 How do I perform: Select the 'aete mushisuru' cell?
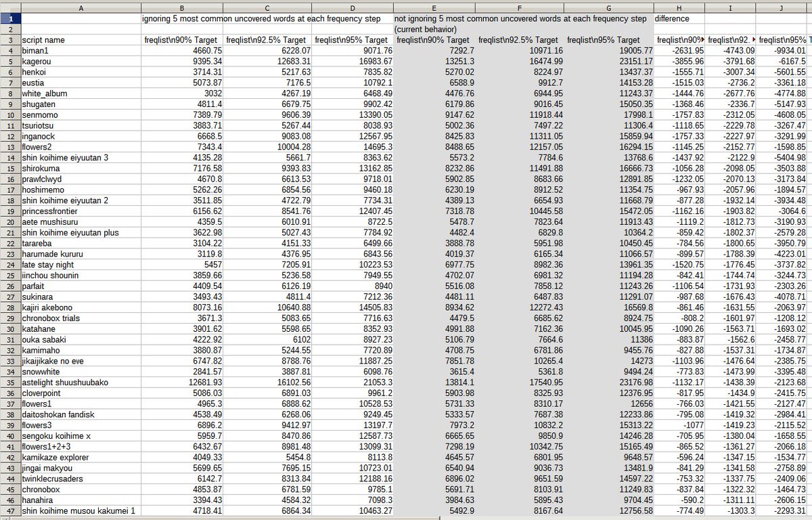coord(81,222)
